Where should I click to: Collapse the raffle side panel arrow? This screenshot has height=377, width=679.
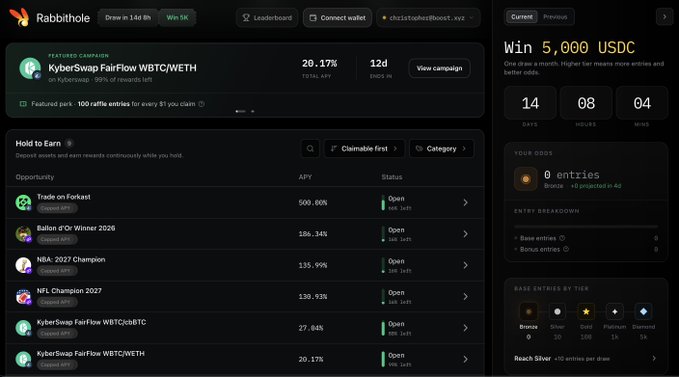pos(664,17)
